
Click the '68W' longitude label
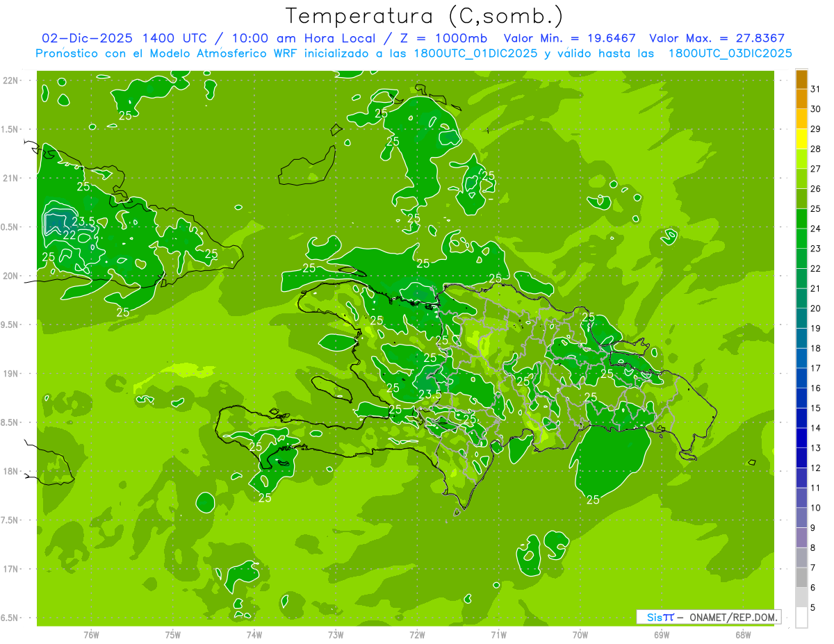(x=743, y=635)
